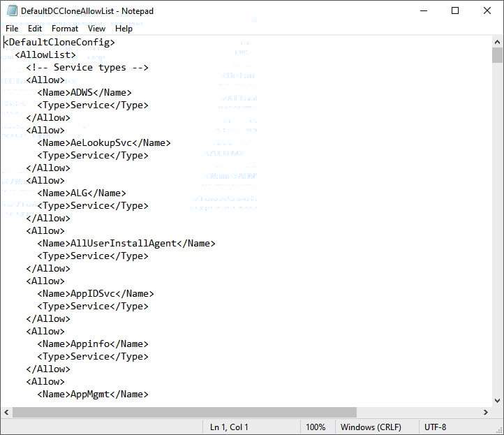Viewport: 504px width, 435px height.
Task: Click the DefaultCloneConfig opening tag line
Action: (x=59, y=42)
